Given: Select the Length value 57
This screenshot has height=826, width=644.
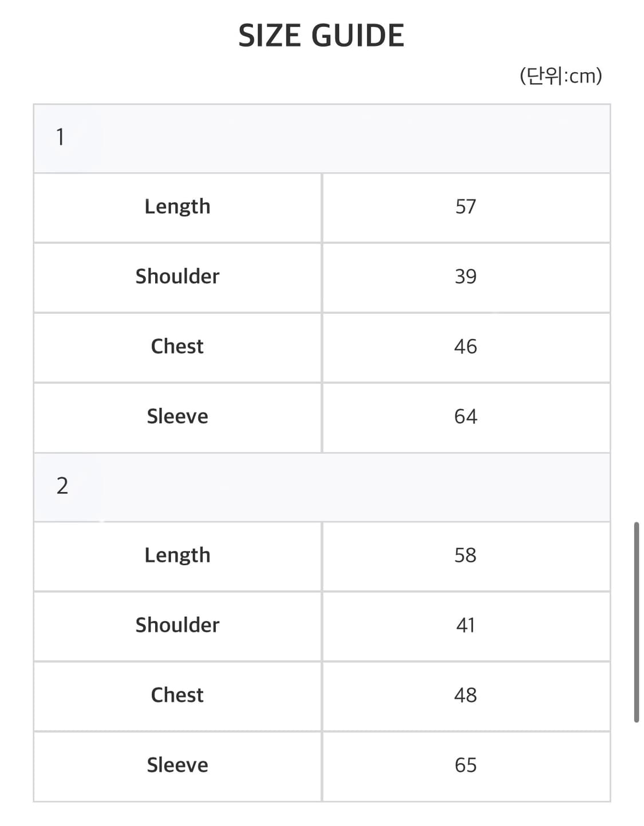Looking at the screenshot, I should (465, 207).
